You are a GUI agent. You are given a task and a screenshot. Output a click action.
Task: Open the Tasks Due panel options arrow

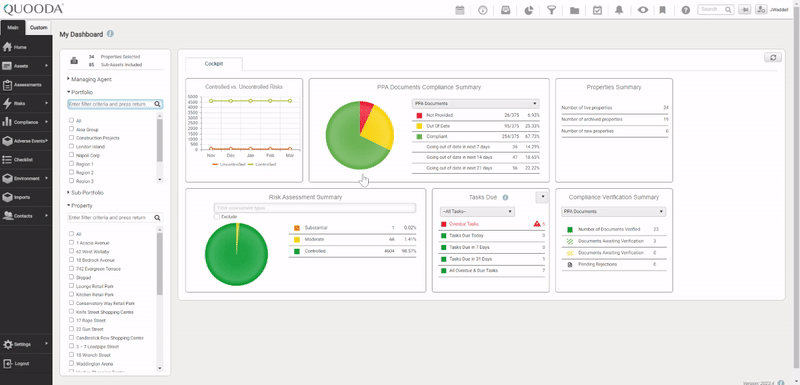[x=542, y=197]
